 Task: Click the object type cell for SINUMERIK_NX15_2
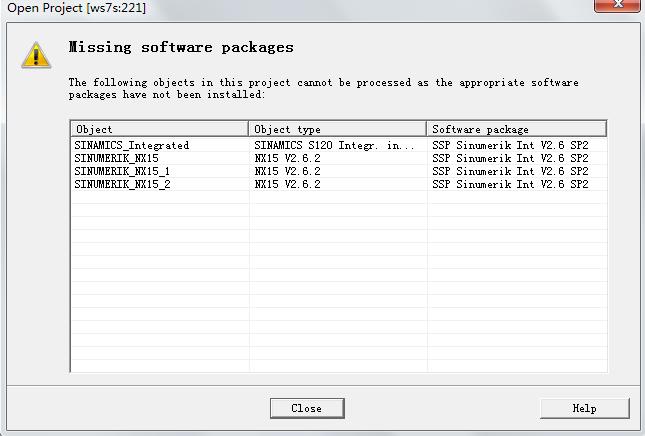(287, 184)
